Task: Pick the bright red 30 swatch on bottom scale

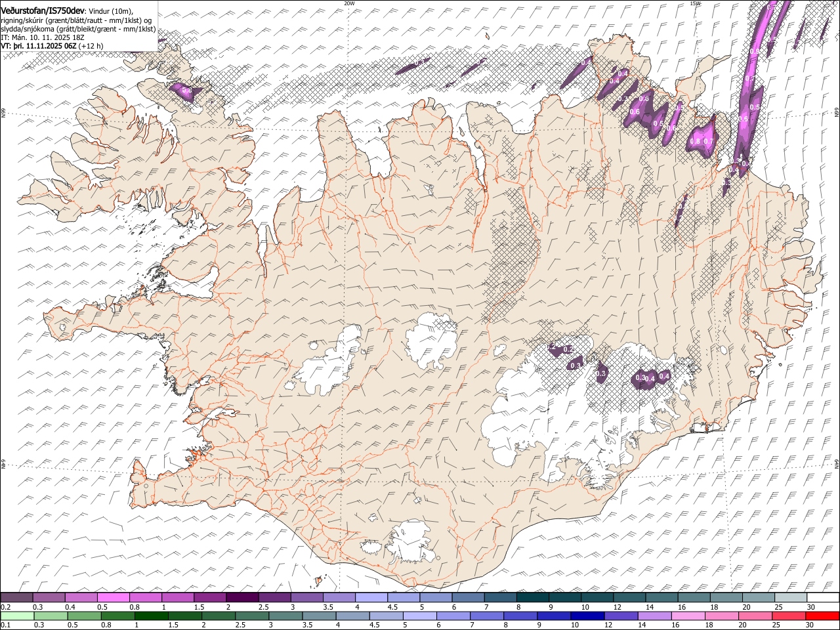Action: coord(822,616)
